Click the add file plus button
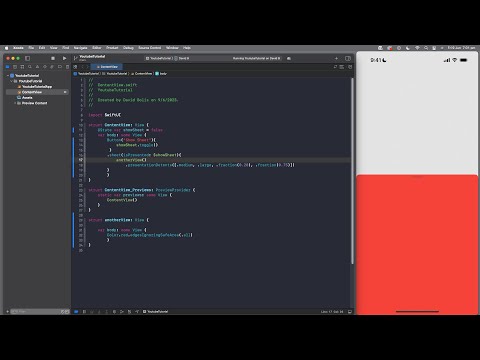This screenshot has width=480, height=360. point(7,312)
